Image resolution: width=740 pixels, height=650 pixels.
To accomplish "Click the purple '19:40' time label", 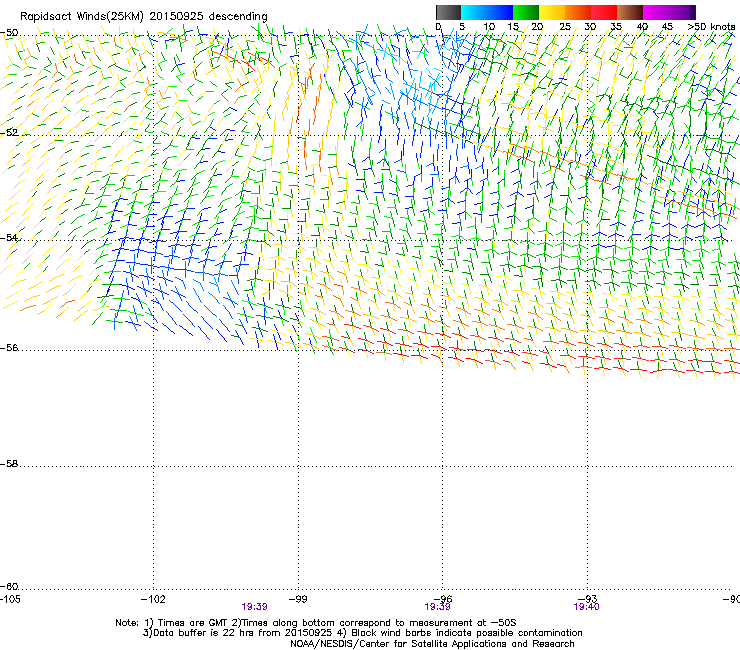I will [x=586, y=607].
